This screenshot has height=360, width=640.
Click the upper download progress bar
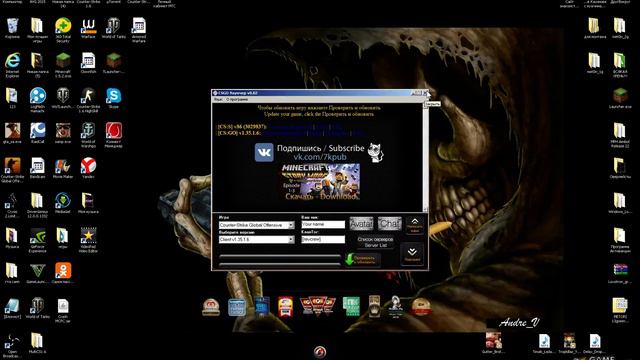coord(280,257)
